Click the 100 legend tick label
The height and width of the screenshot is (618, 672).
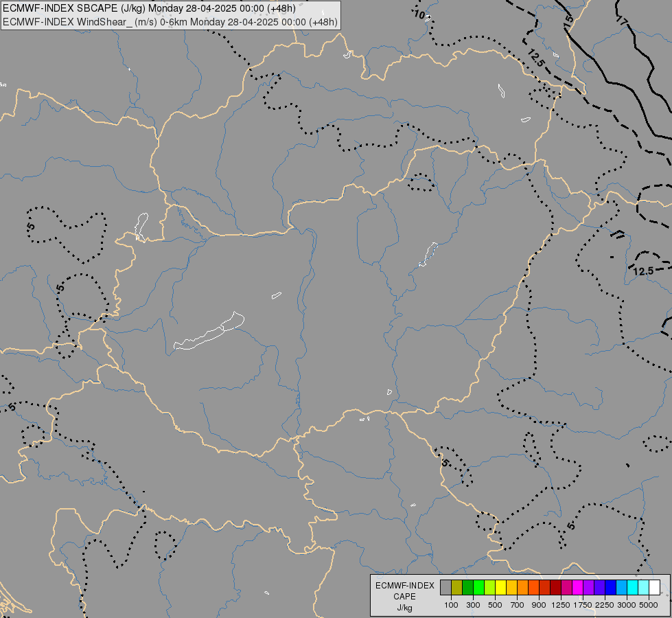[451, 605]
